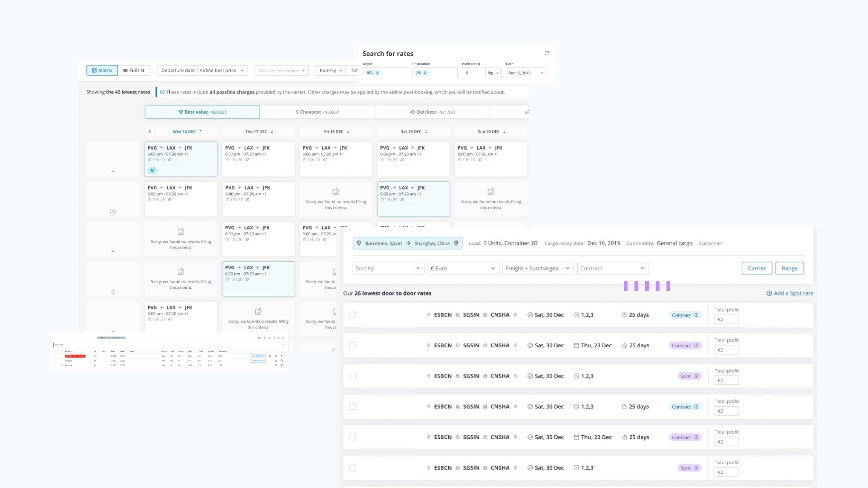Click the previous dates arrow beside Wed 16 DEC

[x=150, y=132]
